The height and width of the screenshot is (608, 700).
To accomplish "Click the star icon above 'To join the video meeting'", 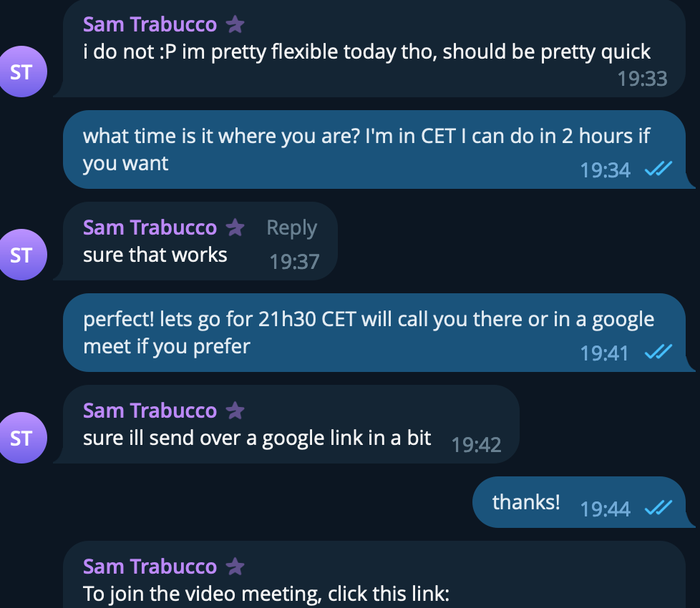I will pos(235,567).
